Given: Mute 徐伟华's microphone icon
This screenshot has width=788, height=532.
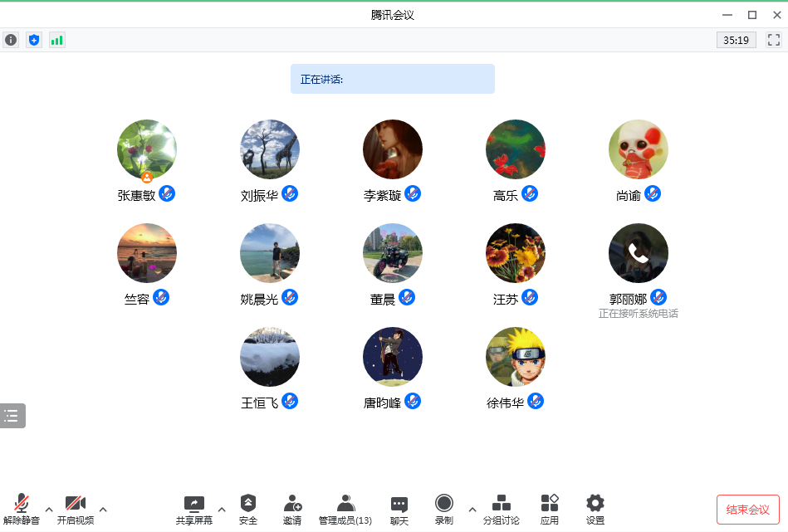Looking at the screenshot, I should click(536, 401).
